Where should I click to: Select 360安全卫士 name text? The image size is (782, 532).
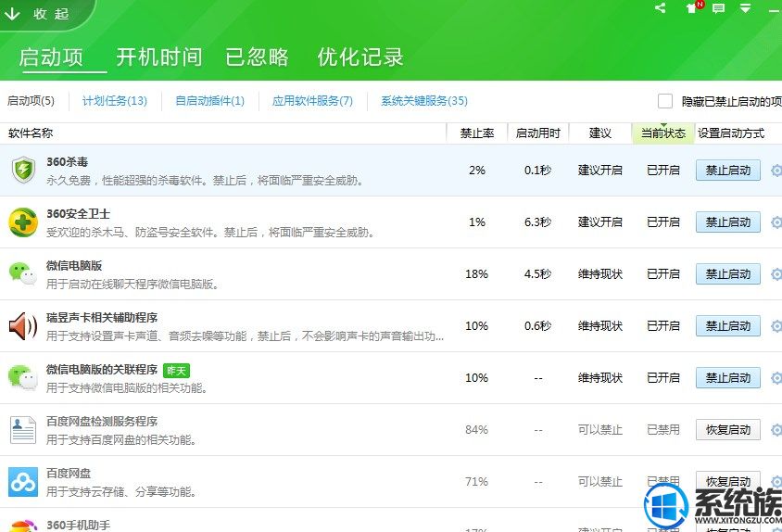click(79, 213)
